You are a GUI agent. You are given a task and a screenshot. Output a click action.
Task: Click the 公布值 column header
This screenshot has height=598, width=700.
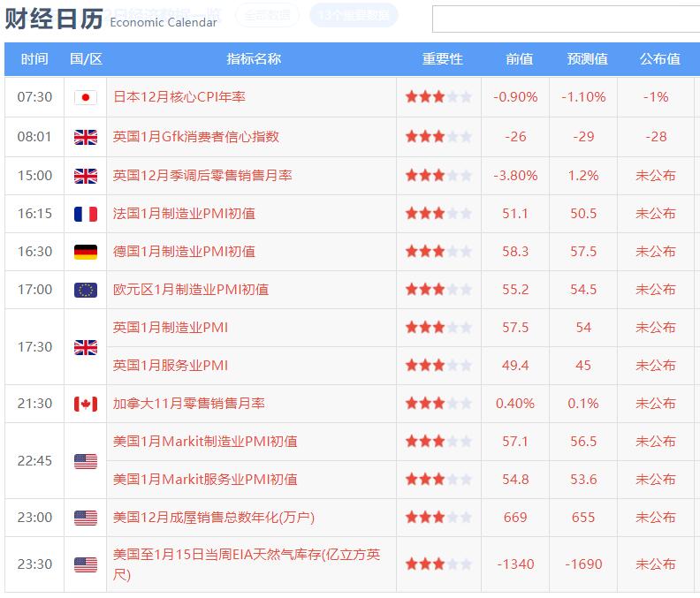tap(660, 59)
